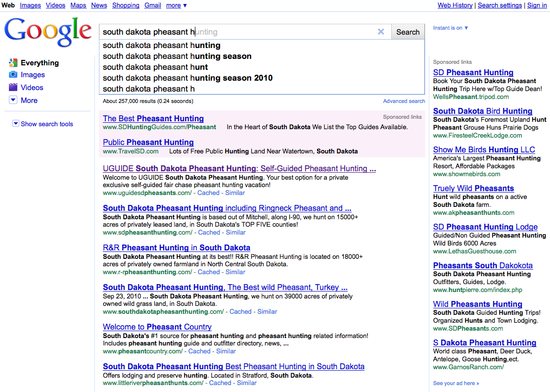Clear the search box with X

pos(381,32)
